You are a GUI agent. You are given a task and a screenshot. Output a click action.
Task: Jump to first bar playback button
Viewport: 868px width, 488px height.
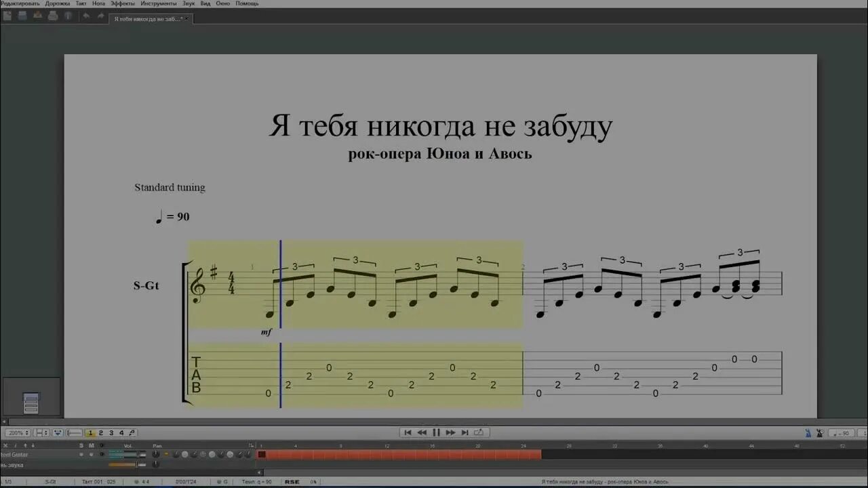408,432
